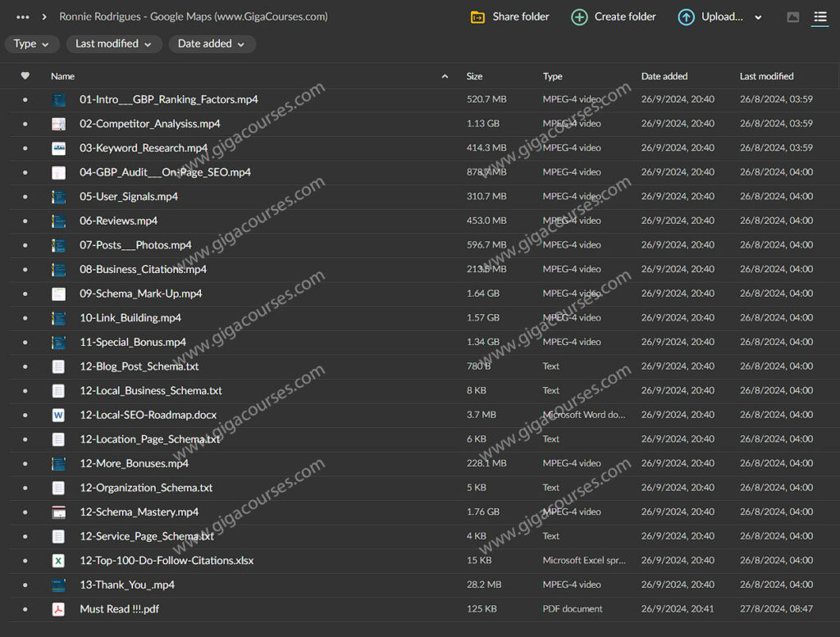Select the 12-Schema_Mastery.mp4 video thumbnail

click(58, 512)
